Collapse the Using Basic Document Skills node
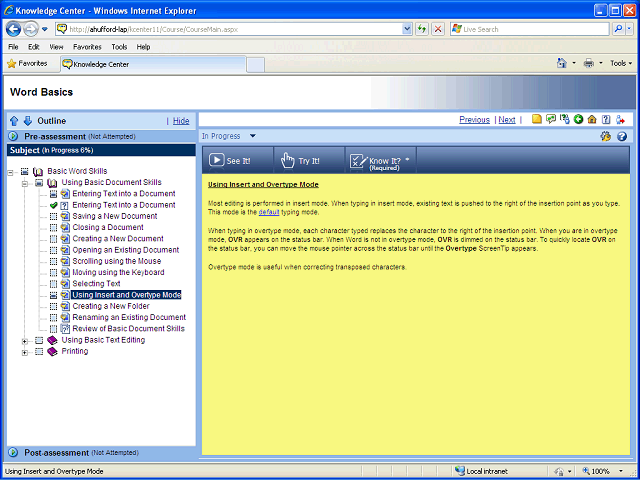This screenshot has width=640, height=480. pyautogui.click(x=25, y=184)
